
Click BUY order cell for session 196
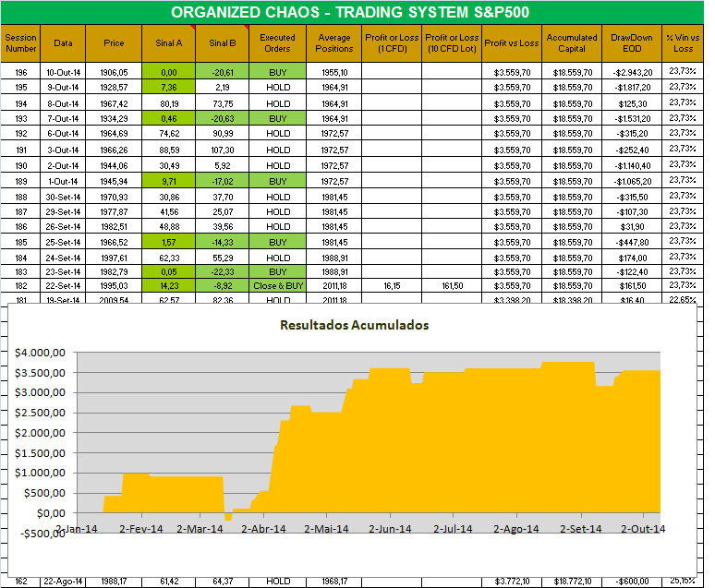tap(278, 73)
